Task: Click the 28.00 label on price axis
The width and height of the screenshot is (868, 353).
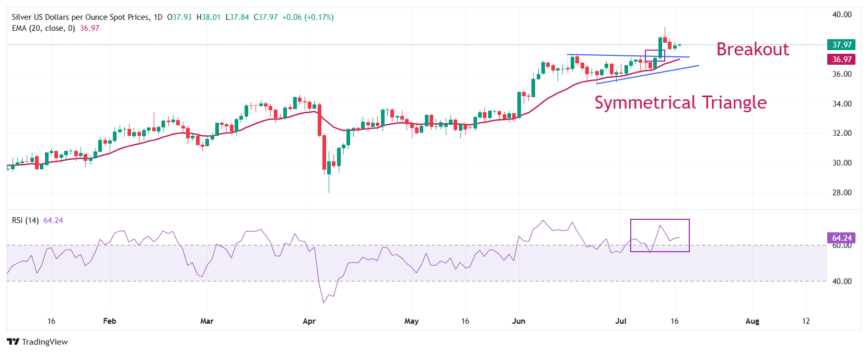Action: tap(841, 193)
